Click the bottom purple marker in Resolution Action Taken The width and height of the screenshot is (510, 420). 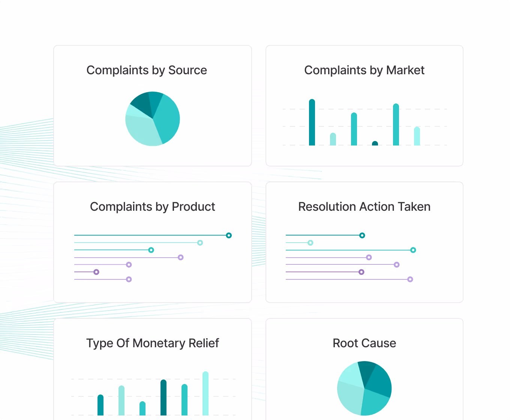(x=410, y=279)
